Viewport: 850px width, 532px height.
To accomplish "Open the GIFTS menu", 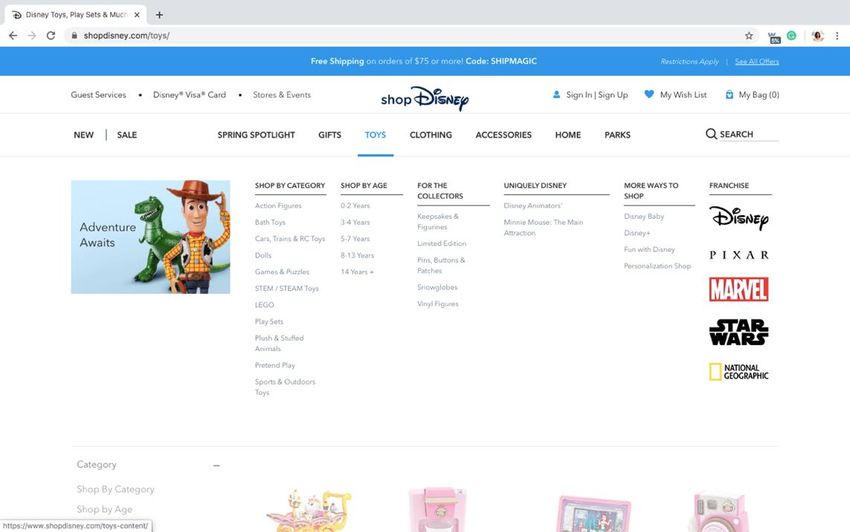I will (330, 135).
